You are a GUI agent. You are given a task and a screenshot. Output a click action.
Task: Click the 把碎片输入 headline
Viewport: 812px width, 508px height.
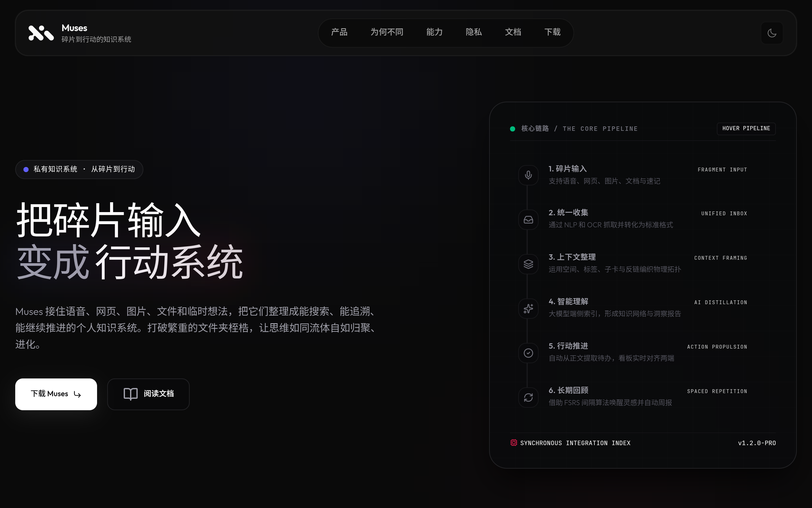109,220
